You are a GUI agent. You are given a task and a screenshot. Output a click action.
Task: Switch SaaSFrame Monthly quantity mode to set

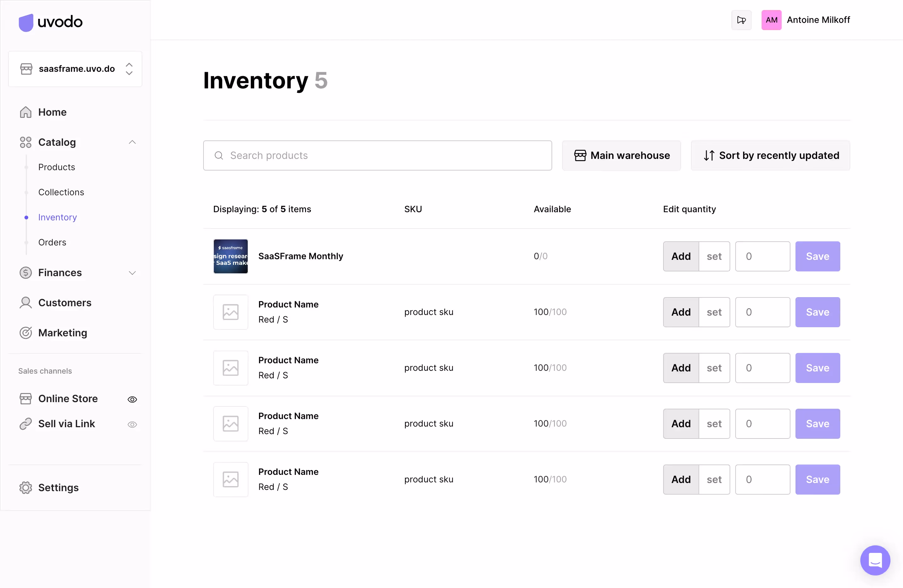pyautogui.click(x=714, y=256)
